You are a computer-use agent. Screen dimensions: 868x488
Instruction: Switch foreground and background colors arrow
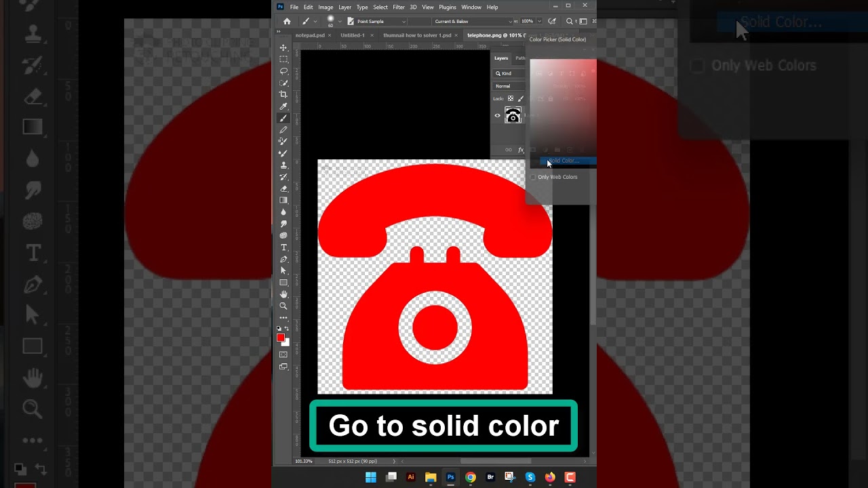tap(288, 329)
